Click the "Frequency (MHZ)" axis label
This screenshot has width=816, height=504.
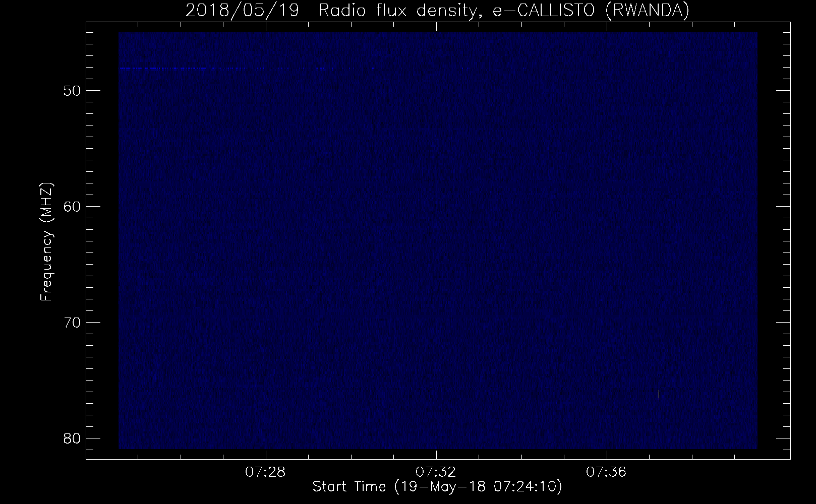[x=46, y=241]
